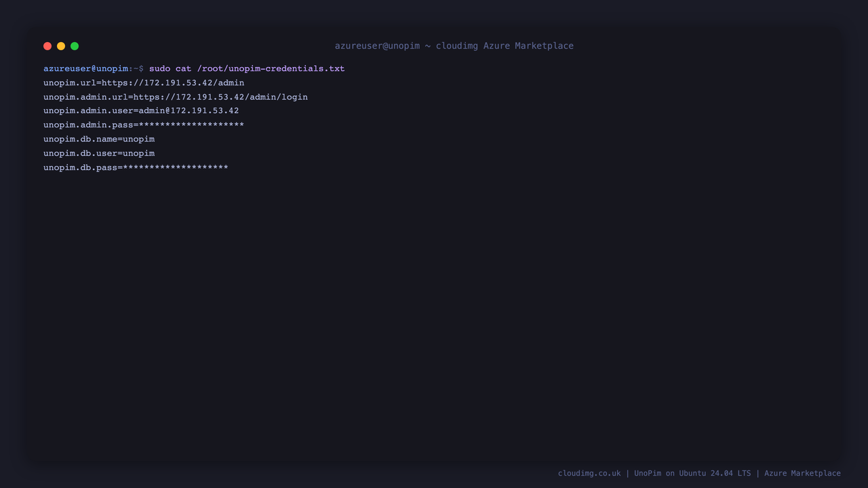
Task: Click the line 'unopim.url=https://172.191.53.42/admin'
Action: click(x=144, y=83)
